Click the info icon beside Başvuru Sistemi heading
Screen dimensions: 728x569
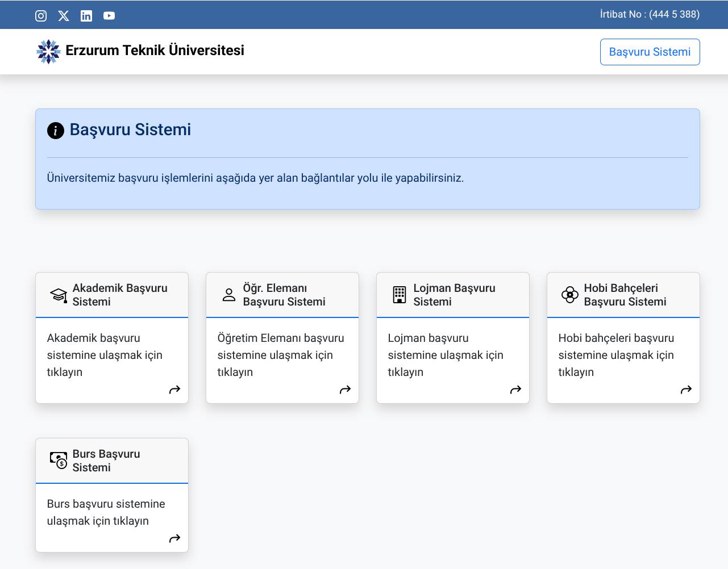56,131
